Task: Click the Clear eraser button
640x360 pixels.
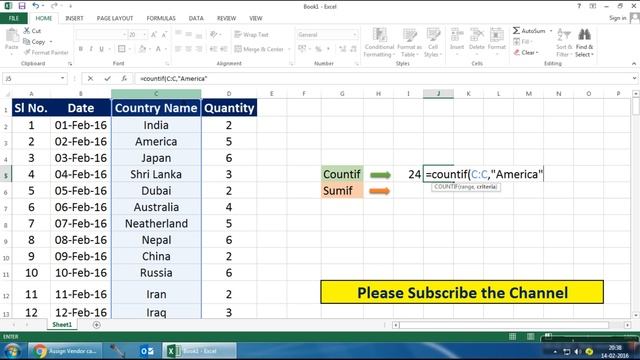Action: (x=526, y=52)
